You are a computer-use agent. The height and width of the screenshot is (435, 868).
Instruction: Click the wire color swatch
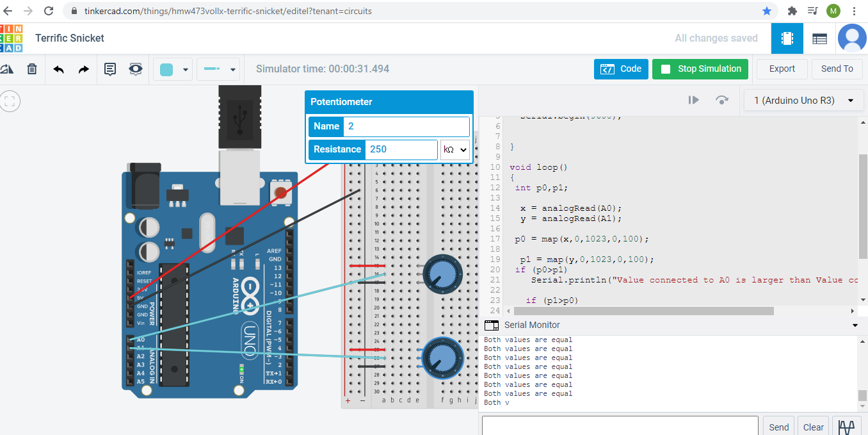click(166, 69)
